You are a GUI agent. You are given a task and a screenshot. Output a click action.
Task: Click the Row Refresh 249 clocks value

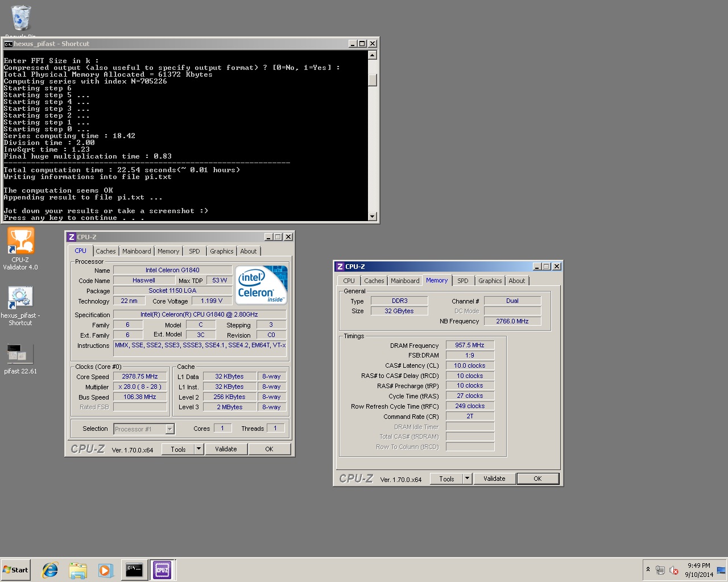[x=470, y=406]
